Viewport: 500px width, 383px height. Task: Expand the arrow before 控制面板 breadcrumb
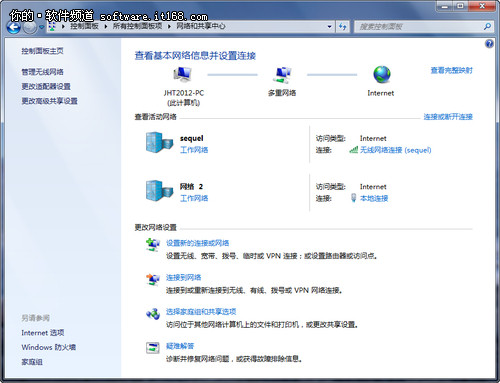[x=63, y=26]
